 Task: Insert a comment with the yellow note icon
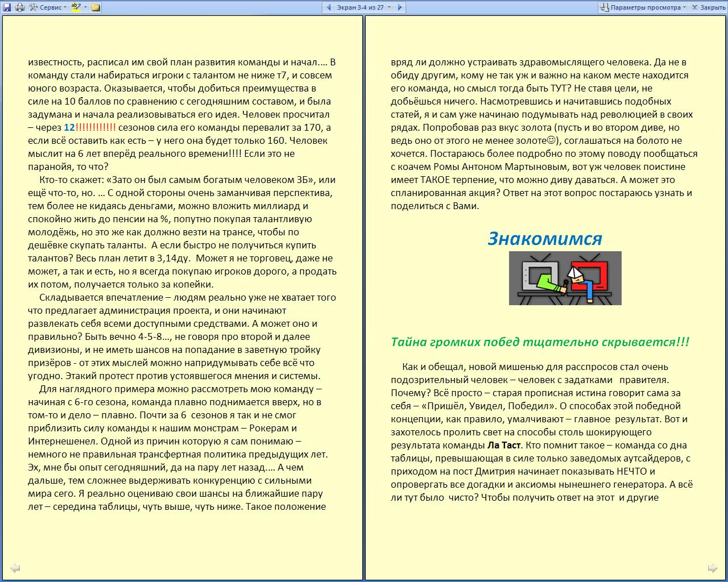pyautogui.click(x=96, y=7)
